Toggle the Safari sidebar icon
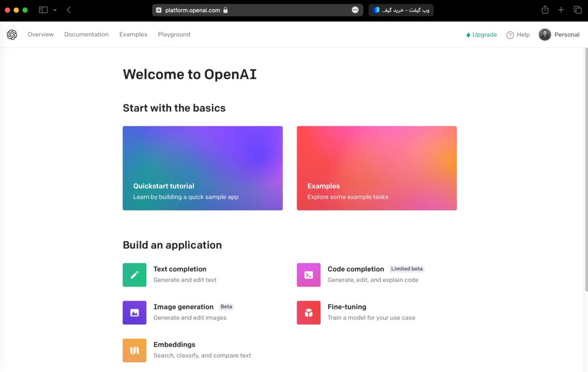Screen dimensions: 588x372 tap(43, 10)
